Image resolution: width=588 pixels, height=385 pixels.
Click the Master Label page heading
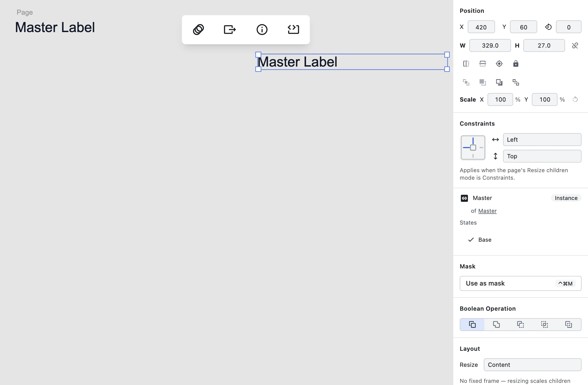[x=55, y=27]
